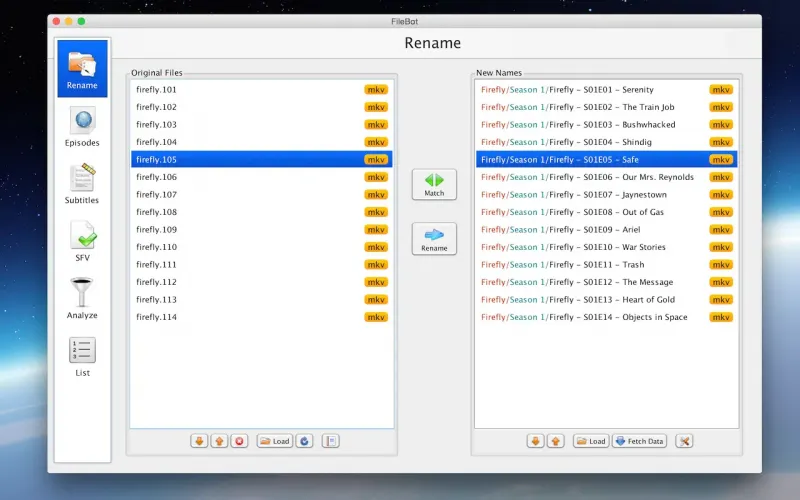The height and width of the screenshot is (500, 800).
Task: Select firefly.111 in Original Files
Action: (x=262, y=264)
